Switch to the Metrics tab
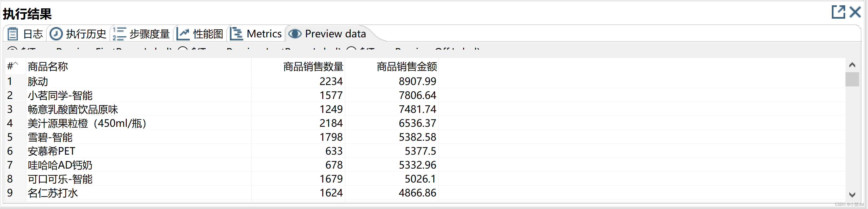868x209 pixels. [x=256, y=34]
